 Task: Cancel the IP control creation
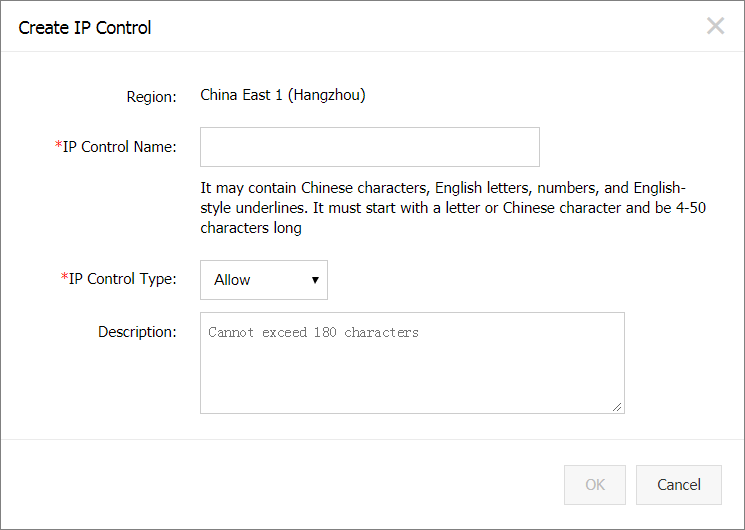tap(678, 485)
